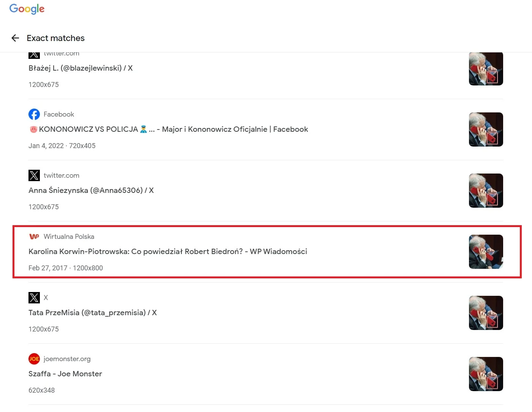The height and width of the screenshot is (412, 532).
Task: Click the Szaffa Joe Monster thumbnail
Action: click(486, 374)
